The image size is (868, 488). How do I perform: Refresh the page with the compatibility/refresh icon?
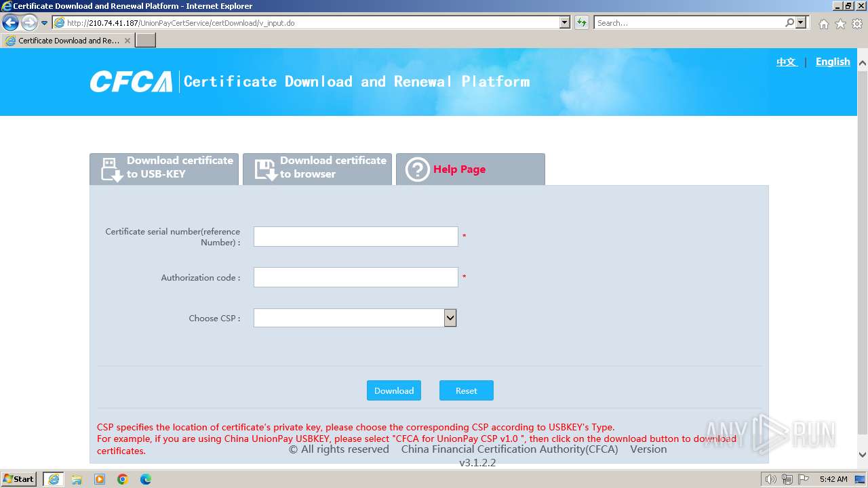581,23
